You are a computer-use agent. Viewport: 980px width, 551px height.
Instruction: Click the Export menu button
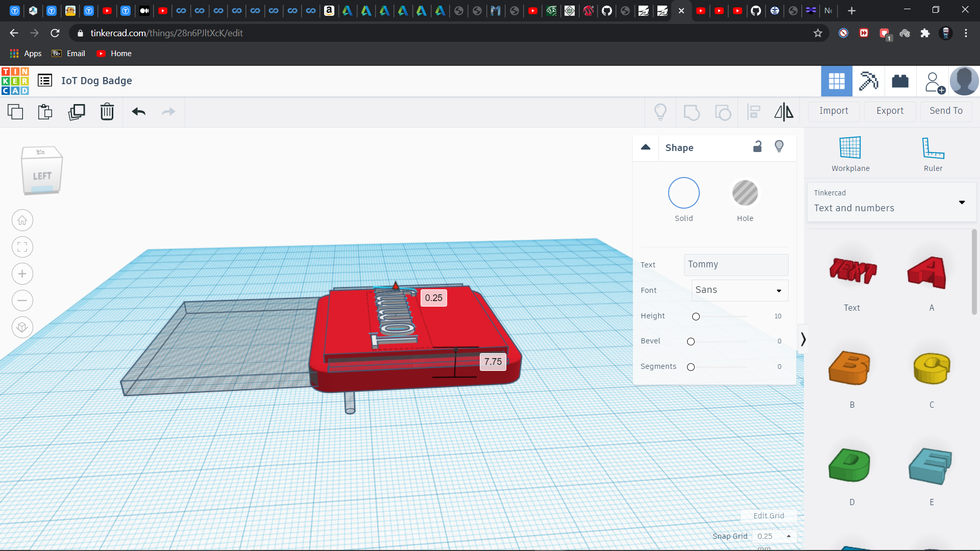point(889,110)
